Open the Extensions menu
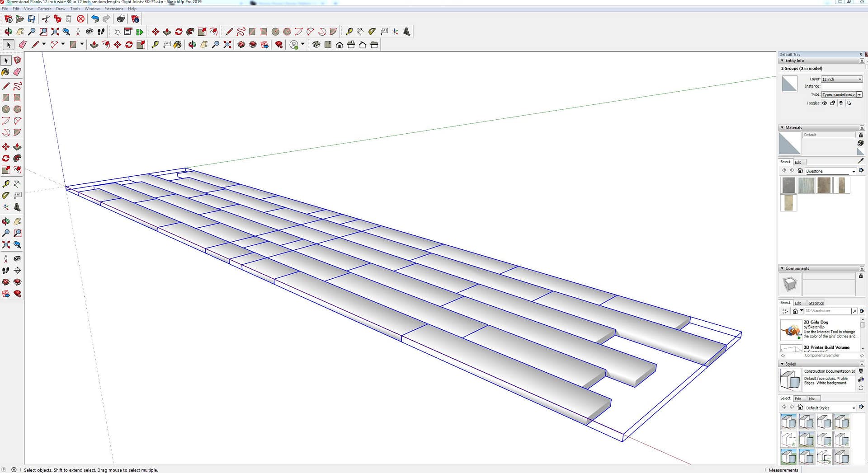 113,9
